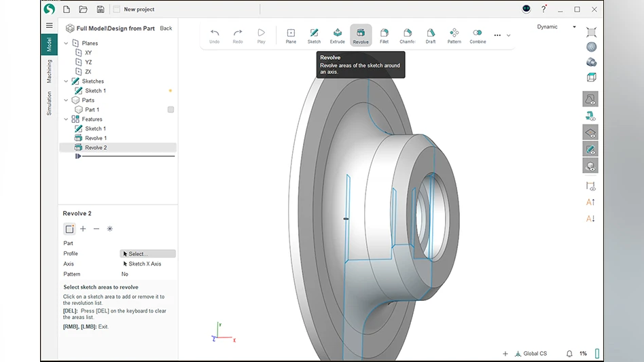This screenshot has width=644, height=362.
Task: Toggle the Part 1 checkbox
Action: coord(171,109)
